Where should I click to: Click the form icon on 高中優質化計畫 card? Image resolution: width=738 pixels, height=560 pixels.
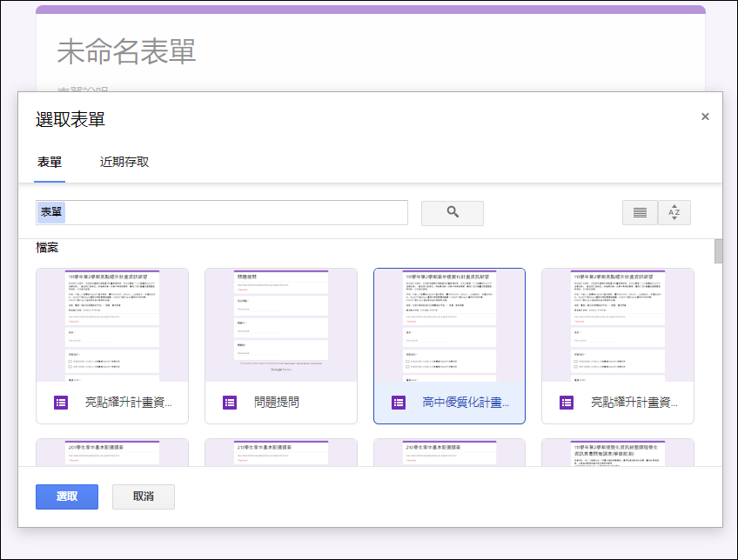coord(398,403)
